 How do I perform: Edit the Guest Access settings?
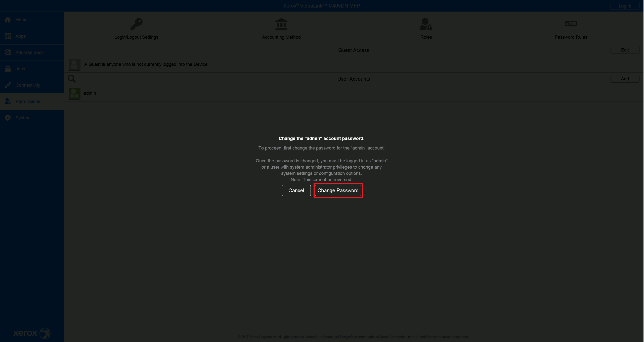(x=625, y=50)
